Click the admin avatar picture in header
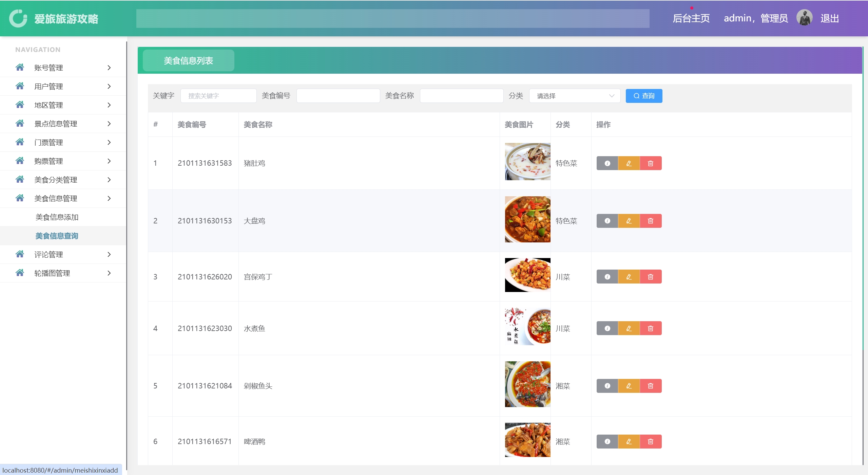 click(804, 18)
